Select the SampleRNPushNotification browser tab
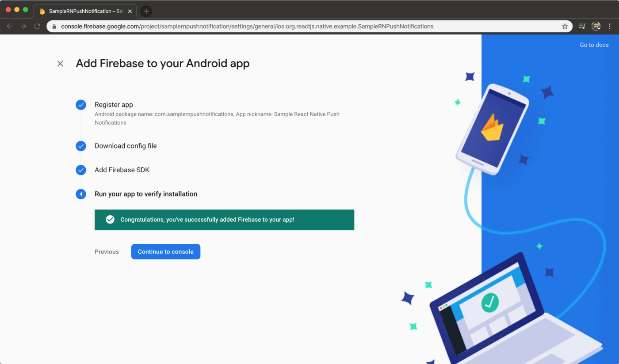619x364 pixels. pyautogui.click(x=86, y=11)
